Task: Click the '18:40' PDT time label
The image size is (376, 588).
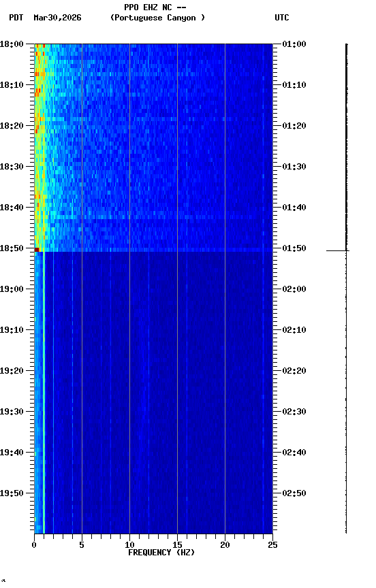Action: coord(12,208)
